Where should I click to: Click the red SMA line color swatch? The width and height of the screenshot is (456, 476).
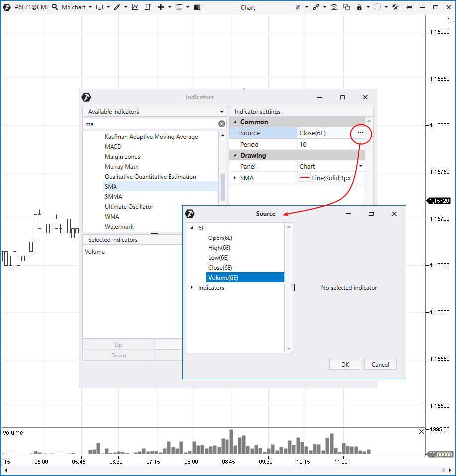pos(305,178)
